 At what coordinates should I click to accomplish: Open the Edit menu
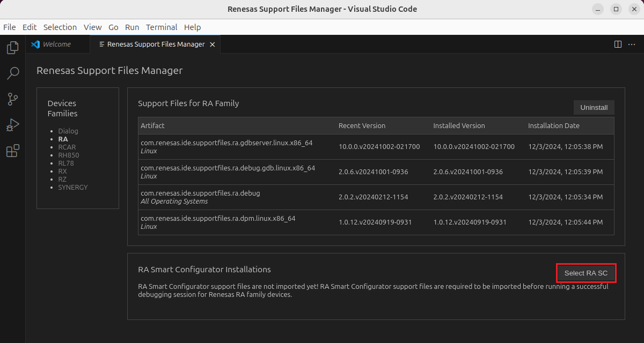pyautogui.click(x=30, y=27)
